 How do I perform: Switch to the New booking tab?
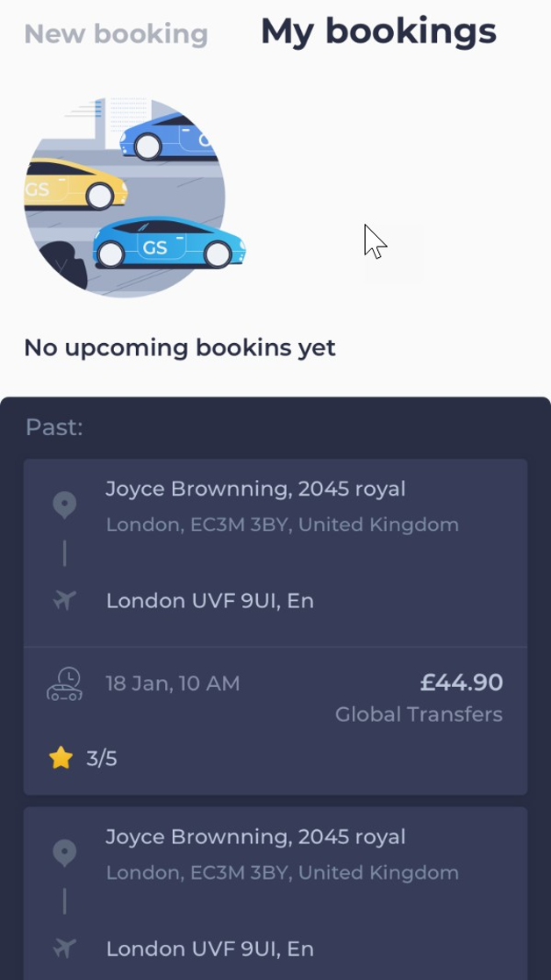click(x=116, y=34)
